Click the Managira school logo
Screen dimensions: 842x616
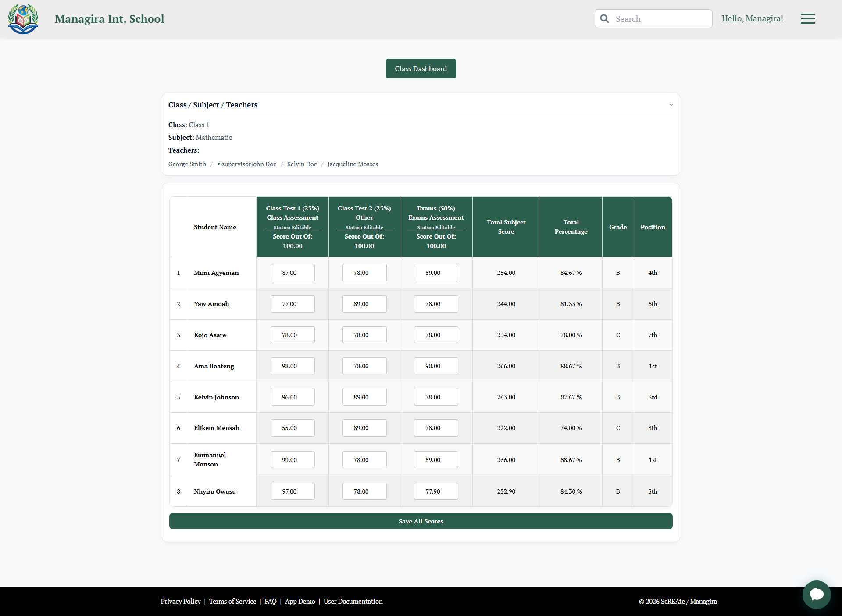[x=23, y=19]
